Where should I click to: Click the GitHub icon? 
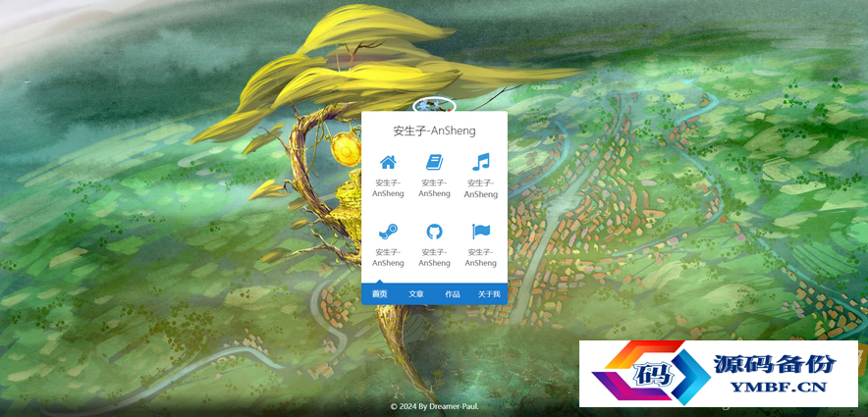point(434,232)
